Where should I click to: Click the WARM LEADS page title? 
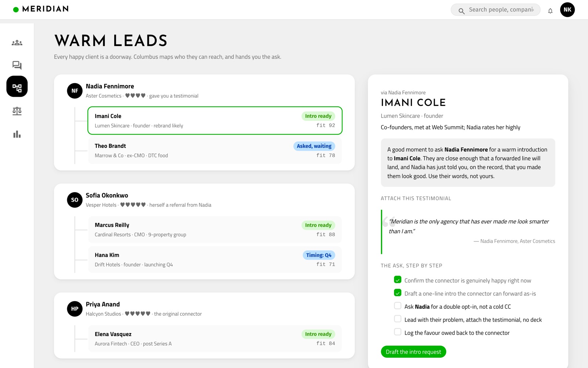(x=111, y=41)
